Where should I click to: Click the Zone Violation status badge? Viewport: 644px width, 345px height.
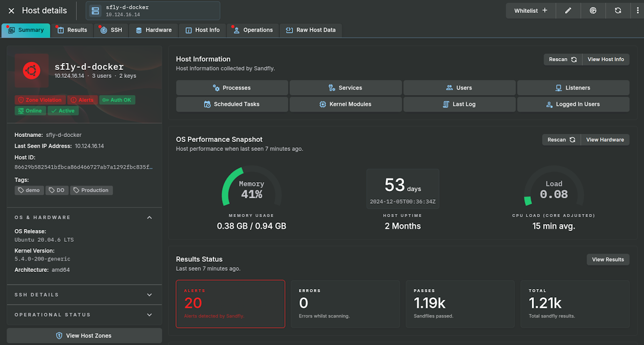40,100
